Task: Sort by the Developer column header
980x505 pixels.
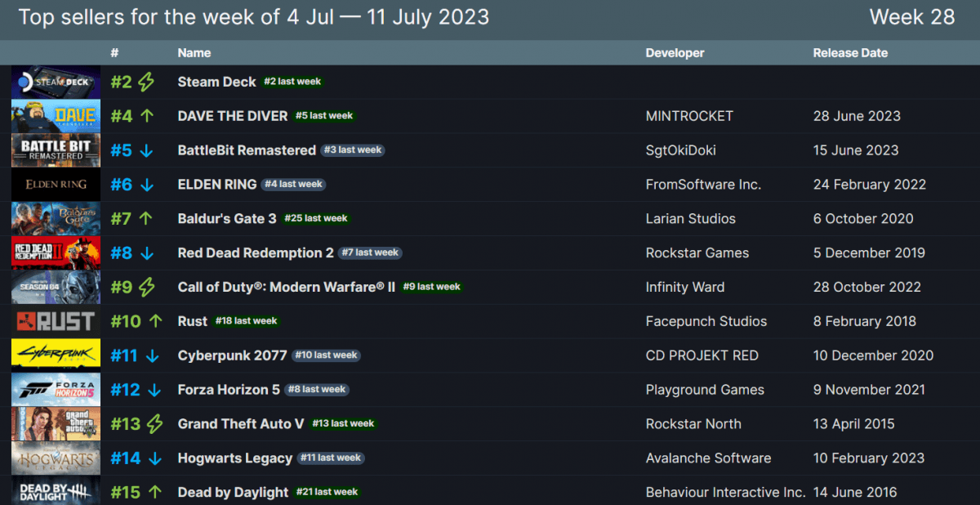Action: coord(675,53)
